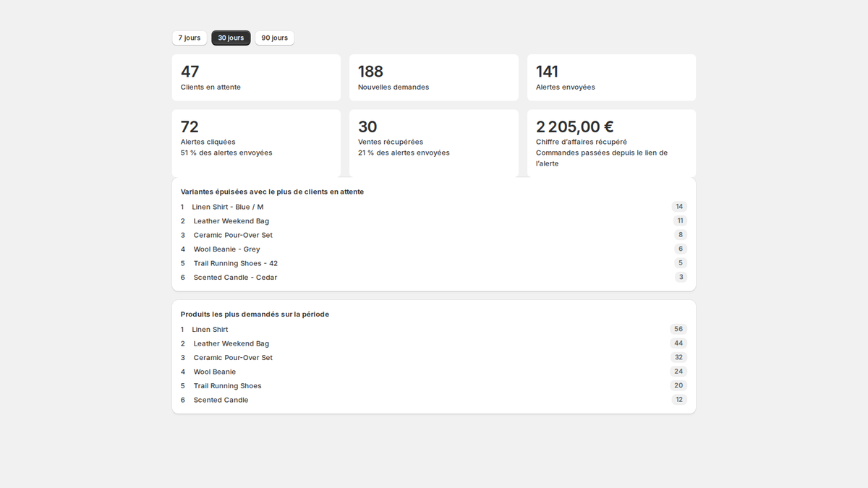Click the 141 Alertes envoyées card
Image resolution: width=868 pixels, height=488 pixels.
click(x=611, y=77)
